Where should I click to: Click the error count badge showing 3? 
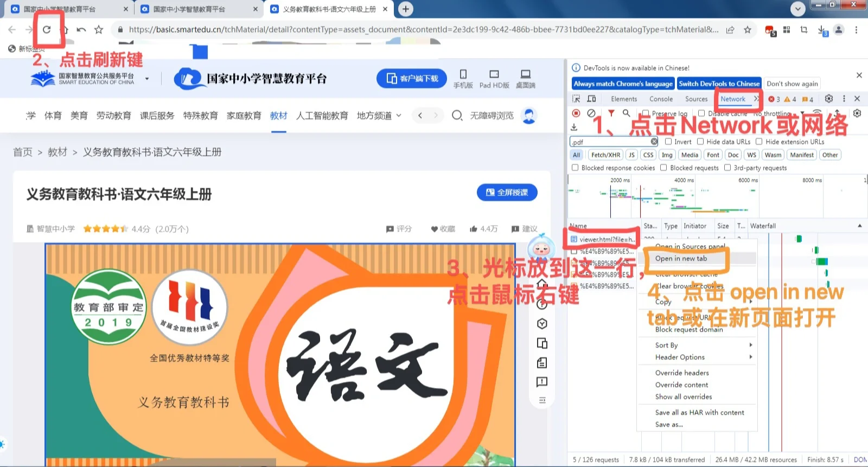pyautogui.click(x=774, y=99)
